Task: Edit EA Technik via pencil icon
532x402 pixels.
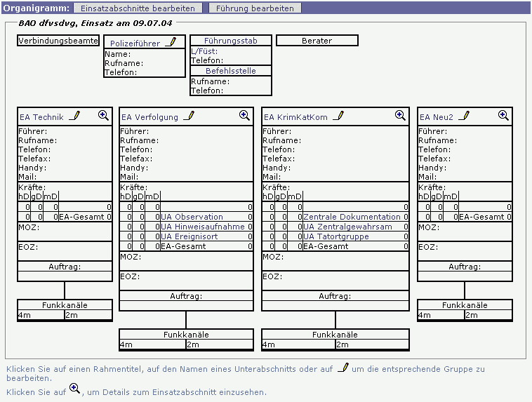Action: click(76, 116)
